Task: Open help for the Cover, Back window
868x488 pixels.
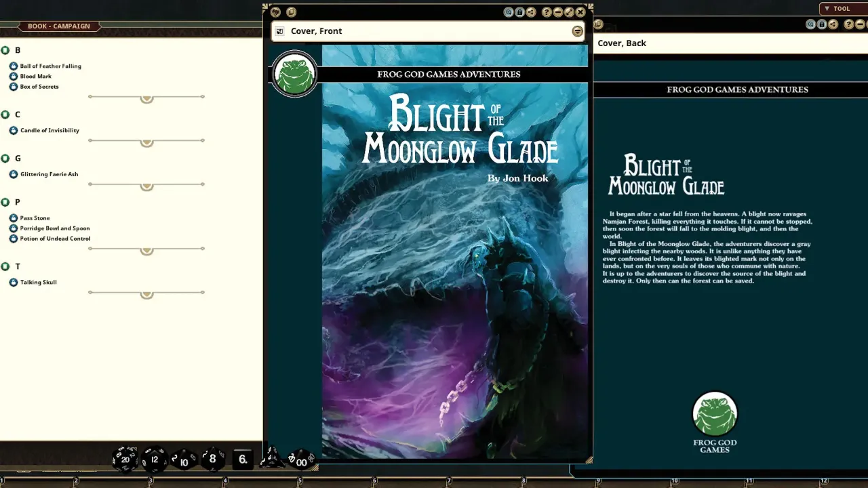Action: pyautogui.click(x=848, y=24)
